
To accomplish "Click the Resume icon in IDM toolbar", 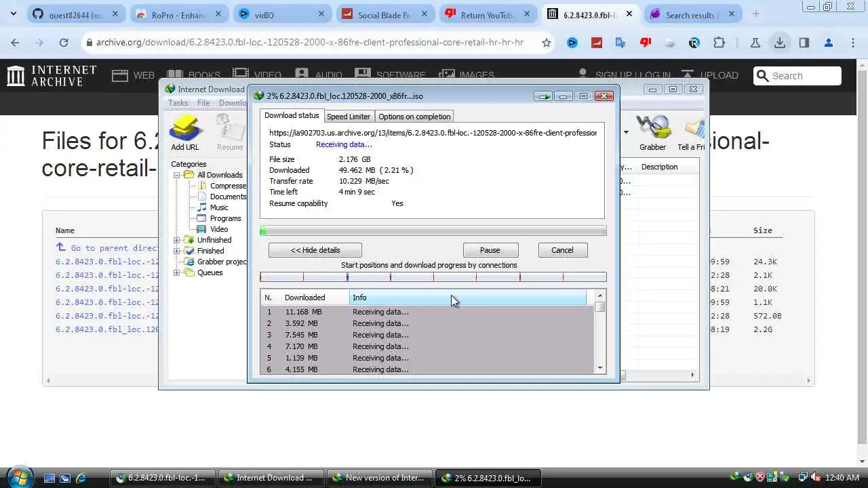I will tap(230, 133).
